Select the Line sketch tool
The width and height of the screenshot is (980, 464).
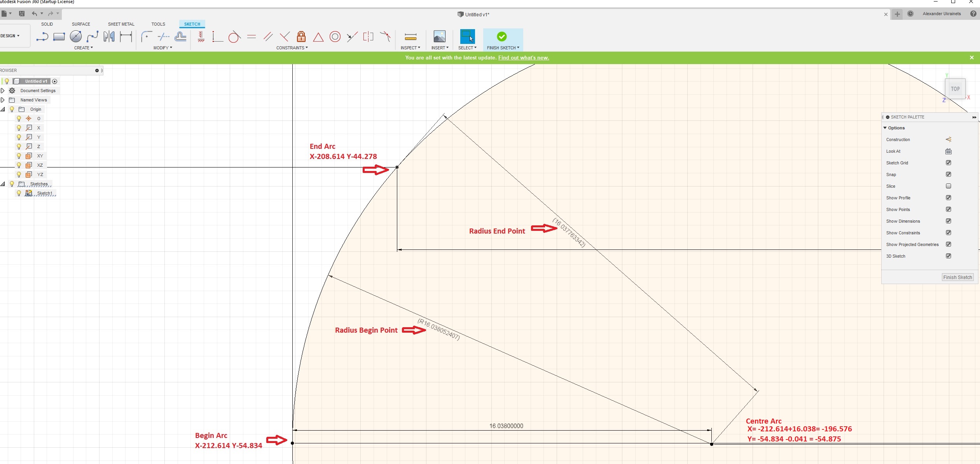42,37
